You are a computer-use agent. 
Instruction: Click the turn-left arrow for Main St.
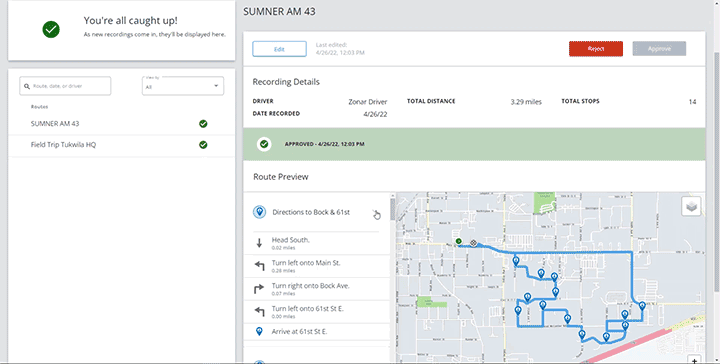(259, 266)
